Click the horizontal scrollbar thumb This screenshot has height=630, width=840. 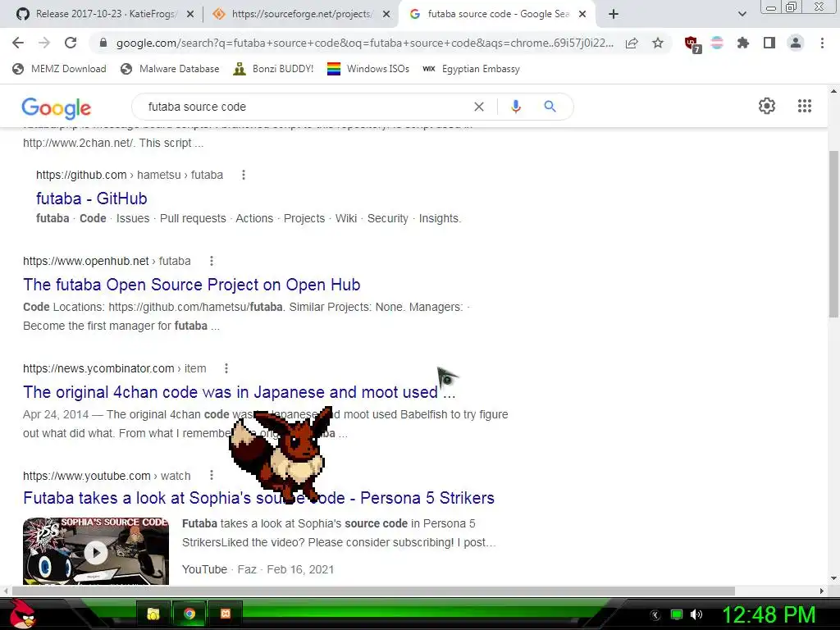[x=373, y=591]
